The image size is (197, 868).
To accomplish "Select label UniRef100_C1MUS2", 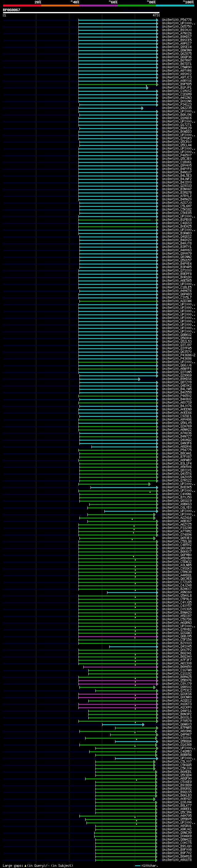I will click(x=177, y=91).
